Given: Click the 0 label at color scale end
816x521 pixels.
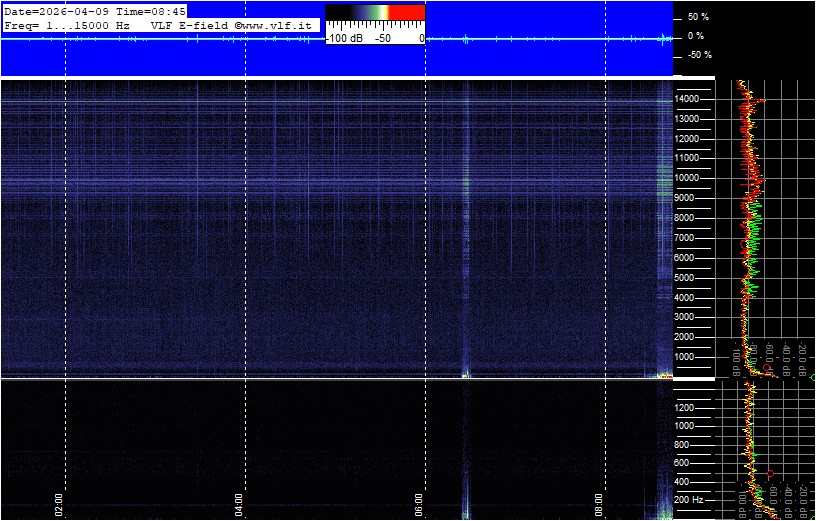Looking at the screenshot, I should [x=421, y=39].
